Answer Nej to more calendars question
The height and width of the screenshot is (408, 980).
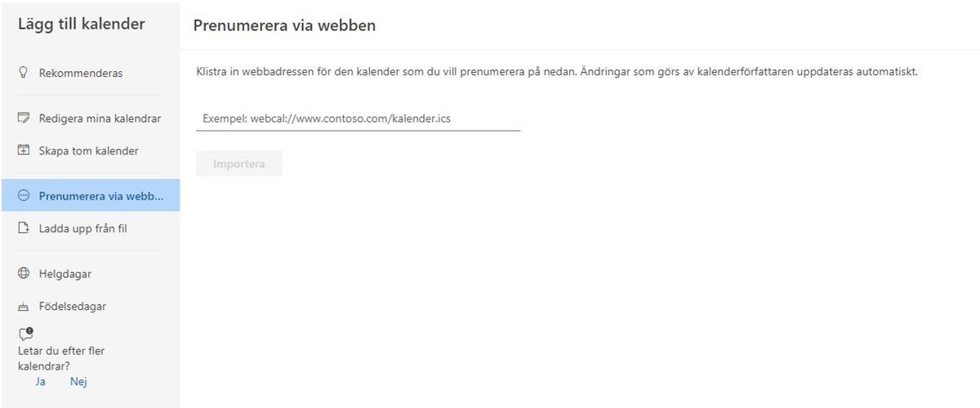(78, 381)
